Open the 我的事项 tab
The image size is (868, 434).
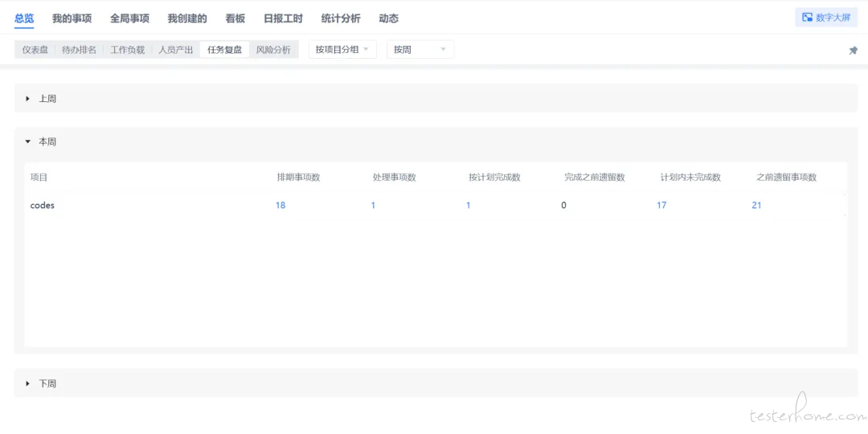point(72,18)
